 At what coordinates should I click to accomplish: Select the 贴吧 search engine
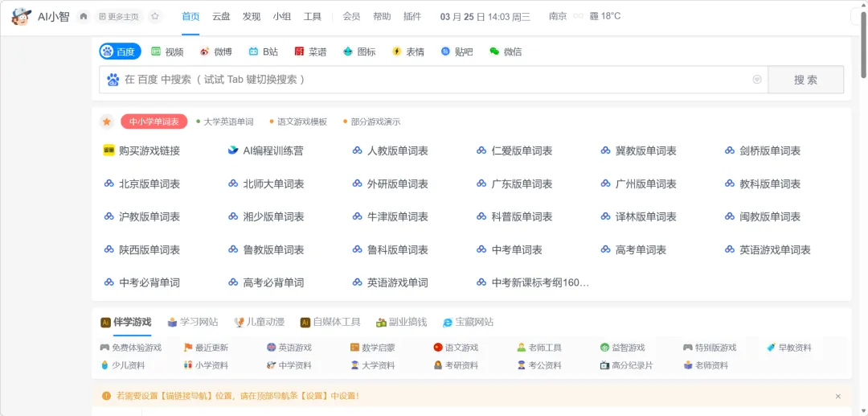coord(457,51)
